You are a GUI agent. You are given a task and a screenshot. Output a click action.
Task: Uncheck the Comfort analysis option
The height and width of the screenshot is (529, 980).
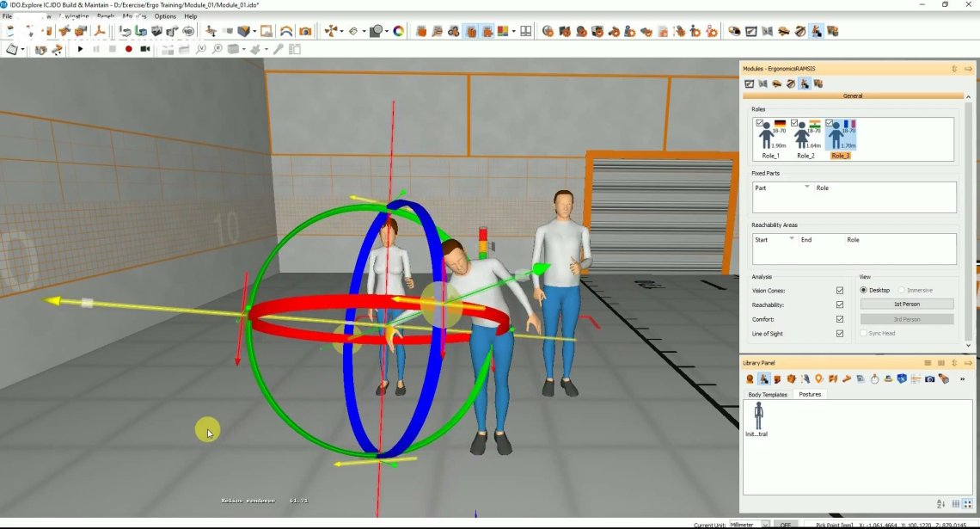coord(840,319)
